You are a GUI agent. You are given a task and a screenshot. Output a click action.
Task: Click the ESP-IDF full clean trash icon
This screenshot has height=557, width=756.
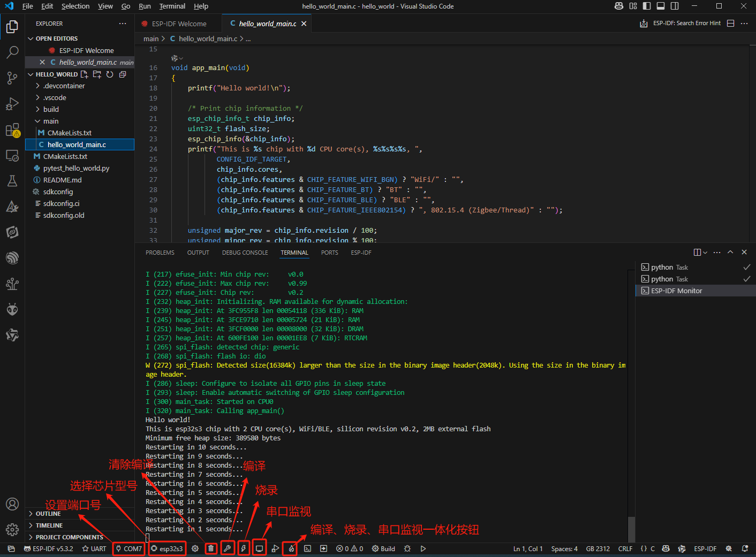[211, 548]
